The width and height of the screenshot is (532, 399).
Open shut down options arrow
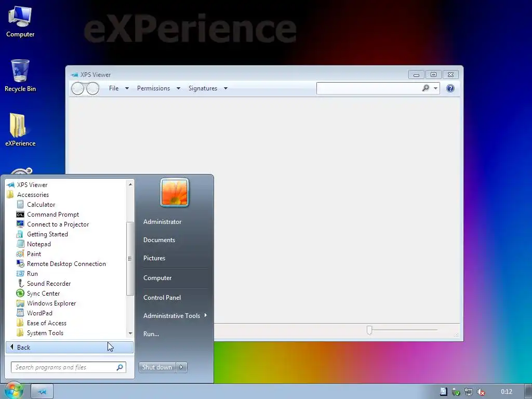[x=181, y=367]
